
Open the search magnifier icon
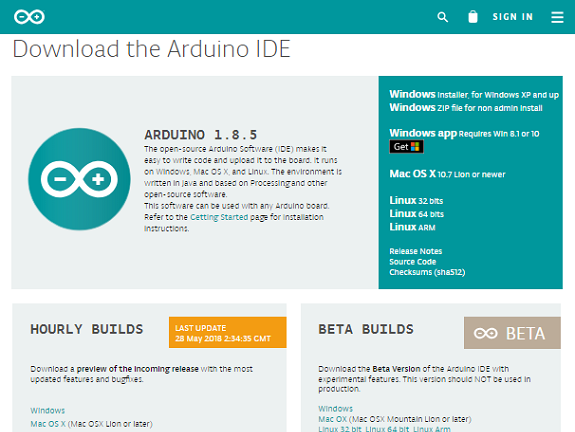(443, 17)
